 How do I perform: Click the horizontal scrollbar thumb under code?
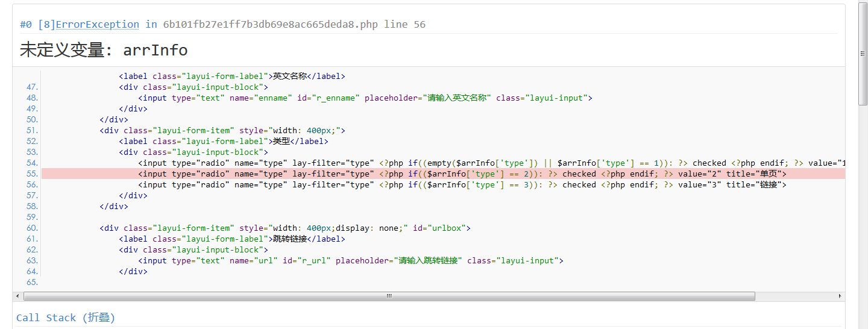pos(389,296)
